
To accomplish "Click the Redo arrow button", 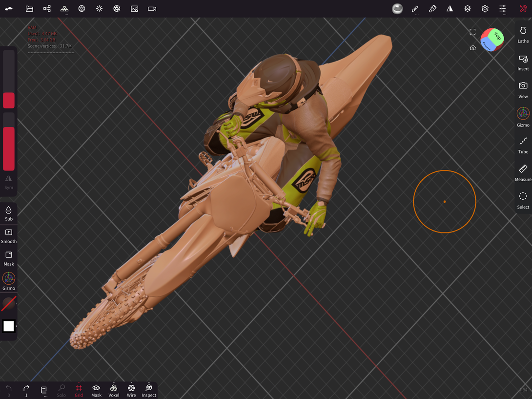I will [x=26, y=390].
